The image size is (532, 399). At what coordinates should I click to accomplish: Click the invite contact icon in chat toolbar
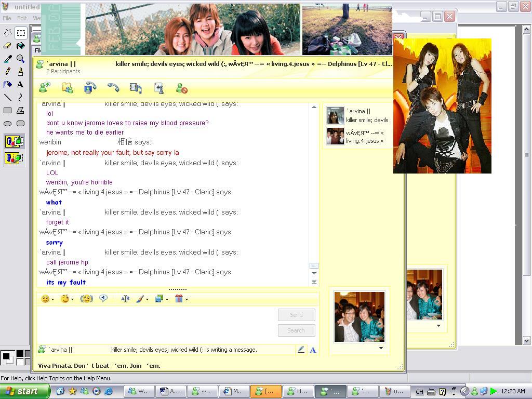pyautogui.click(x=45, y=87)
